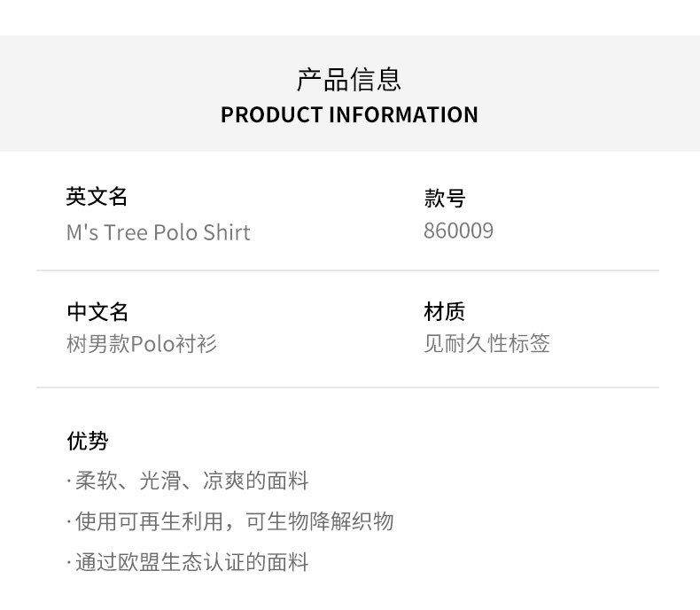Image resolution: width=700 pixels, height=610 pixels.
Task: Click the 英文名 field label
Action: coord(97,197)
